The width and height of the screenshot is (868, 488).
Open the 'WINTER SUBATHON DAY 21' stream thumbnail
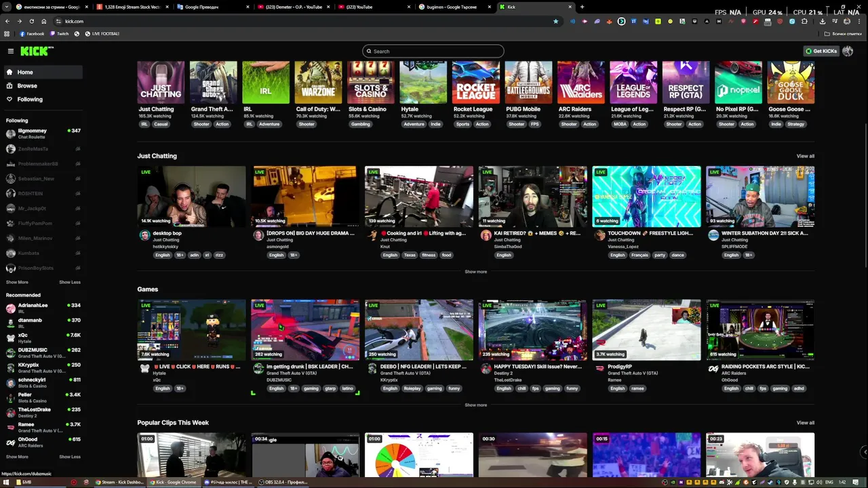tap(760, 197)
